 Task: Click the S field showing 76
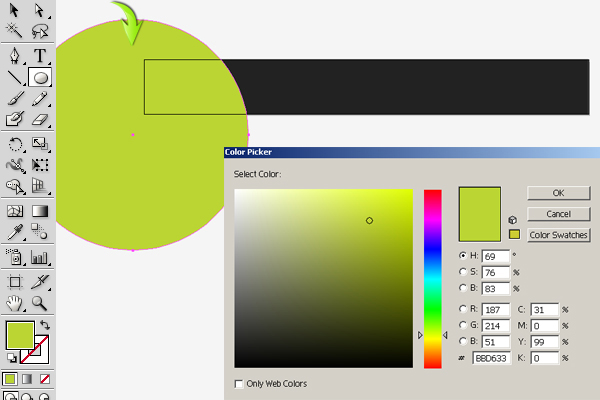click(x=496, y=273)
